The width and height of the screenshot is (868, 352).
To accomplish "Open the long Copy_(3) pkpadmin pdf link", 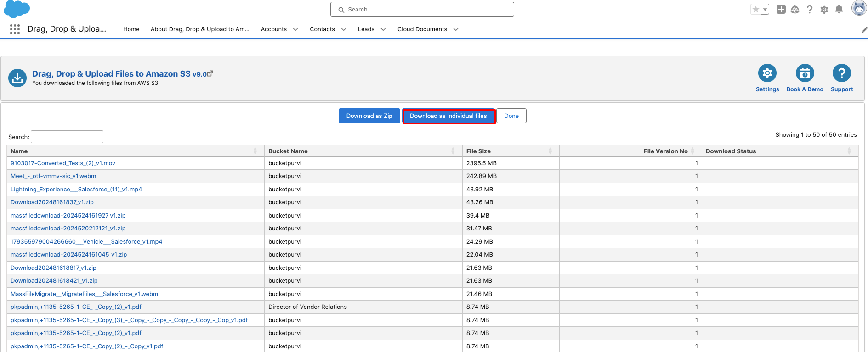I will tap(129, 320).
